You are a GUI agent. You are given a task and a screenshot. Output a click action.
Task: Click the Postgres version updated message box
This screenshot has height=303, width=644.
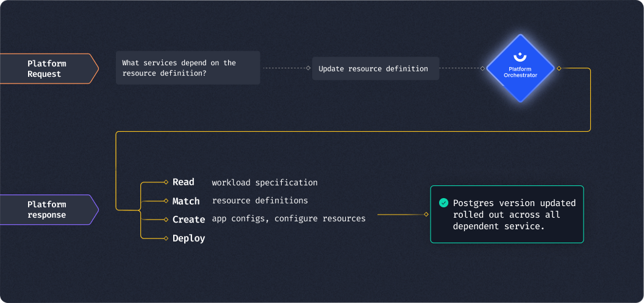click(x=507, y=214)
